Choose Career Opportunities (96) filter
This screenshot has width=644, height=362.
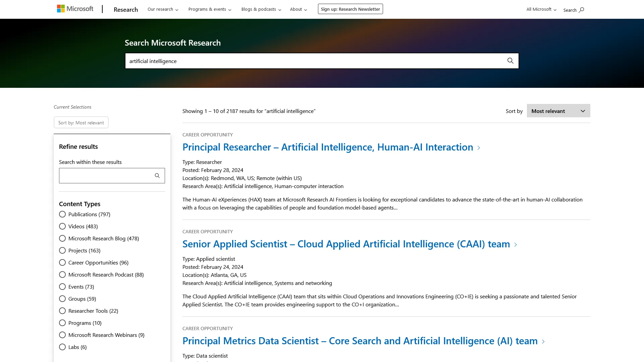pyautogui.click(x=62, y=262)
